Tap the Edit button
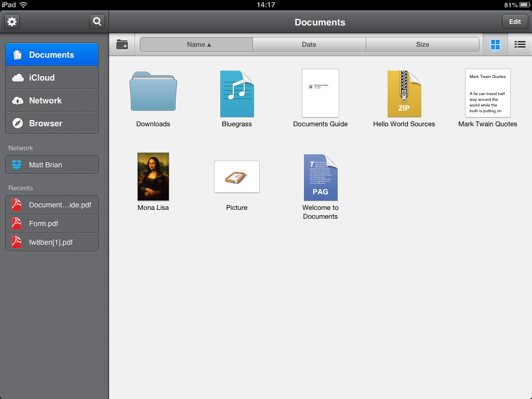The height and width of the screenshot is (399, 532). 515,22
